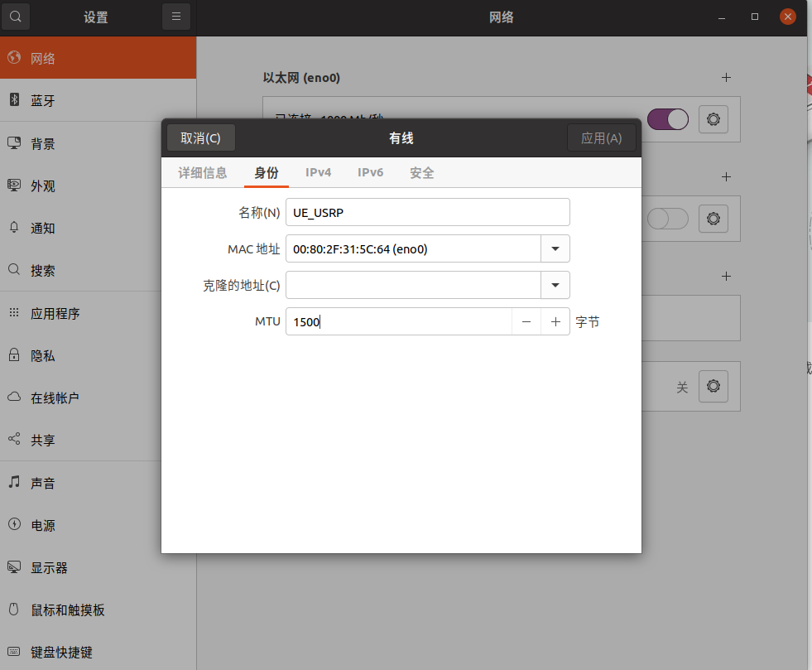Select the Applications grid icon

[15, 312]
